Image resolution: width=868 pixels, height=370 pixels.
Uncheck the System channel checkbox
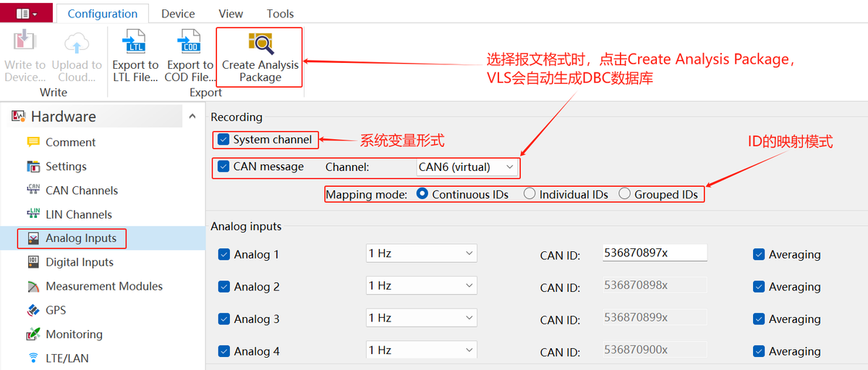(x=224, y=140)
